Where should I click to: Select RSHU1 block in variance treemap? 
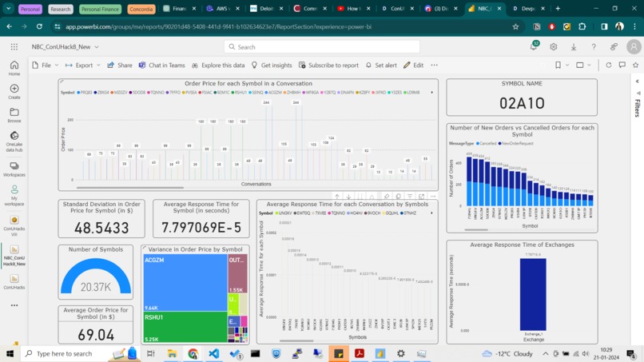tap(185, 327)
